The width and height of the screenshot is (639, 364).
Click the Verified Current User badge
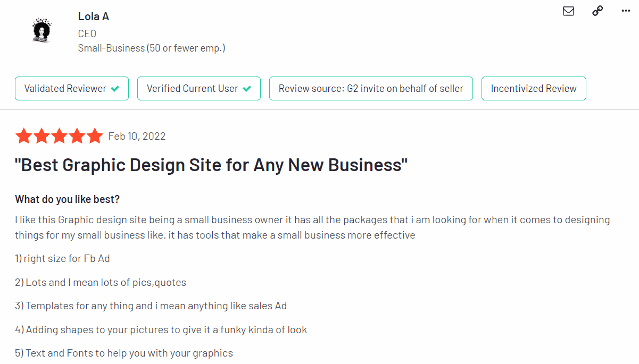(198, 89)
